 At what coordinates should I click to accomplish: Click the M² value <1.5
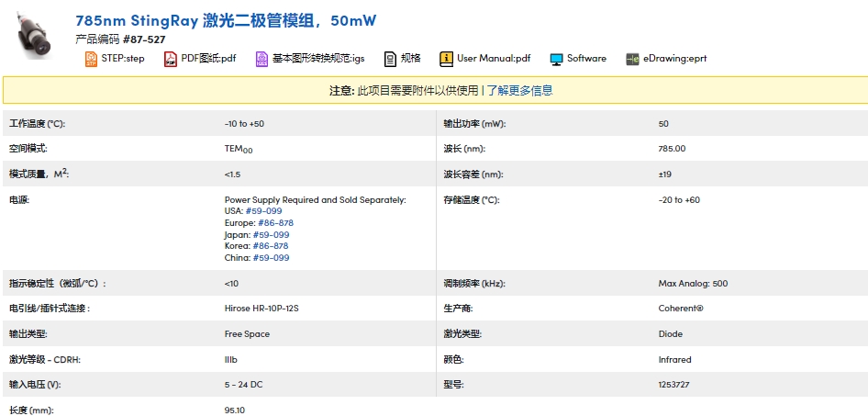(232, 174)
